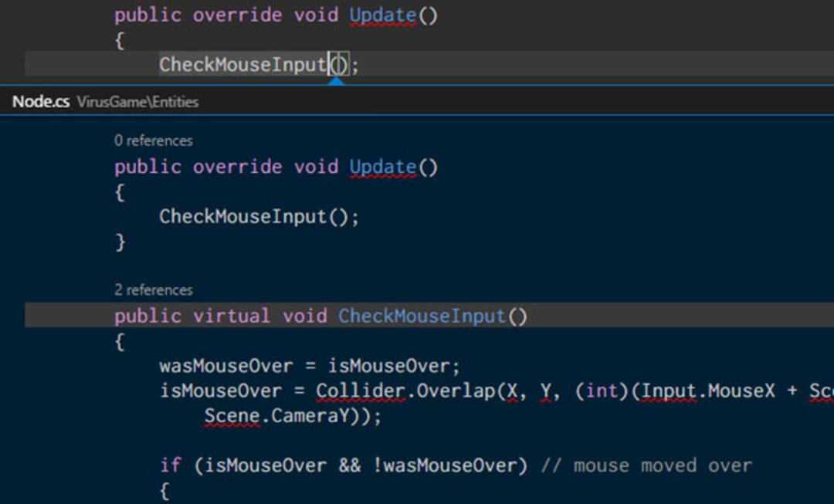Click CheckMouseInput(); call inside peek window

pos(259,217)
